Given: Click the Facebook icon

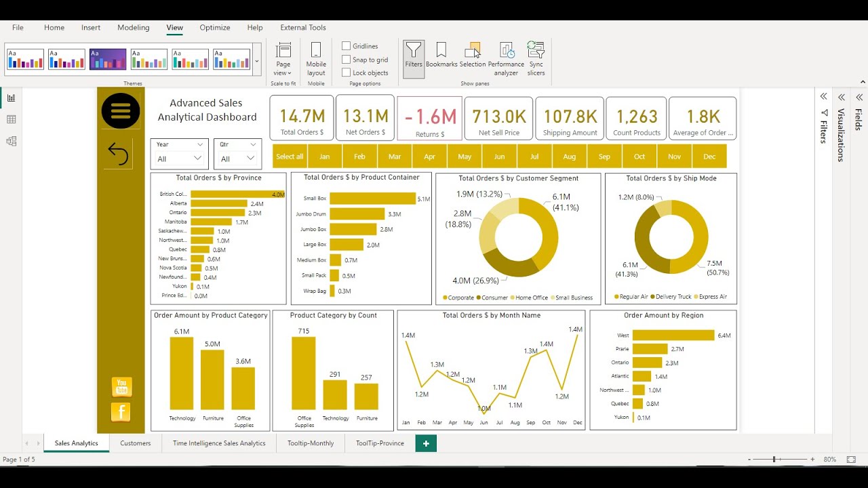Looking at the screenshot, I should 121,412.
